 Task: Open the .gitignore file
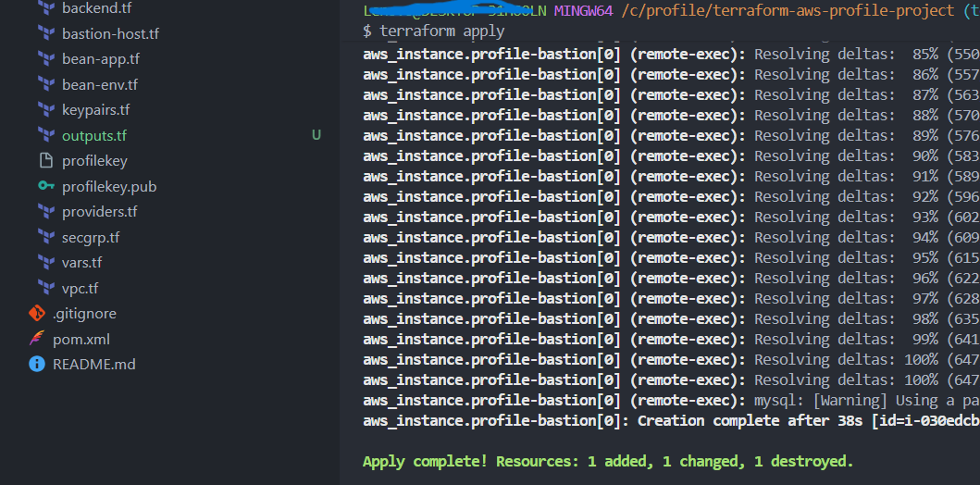tap(84, 314)
